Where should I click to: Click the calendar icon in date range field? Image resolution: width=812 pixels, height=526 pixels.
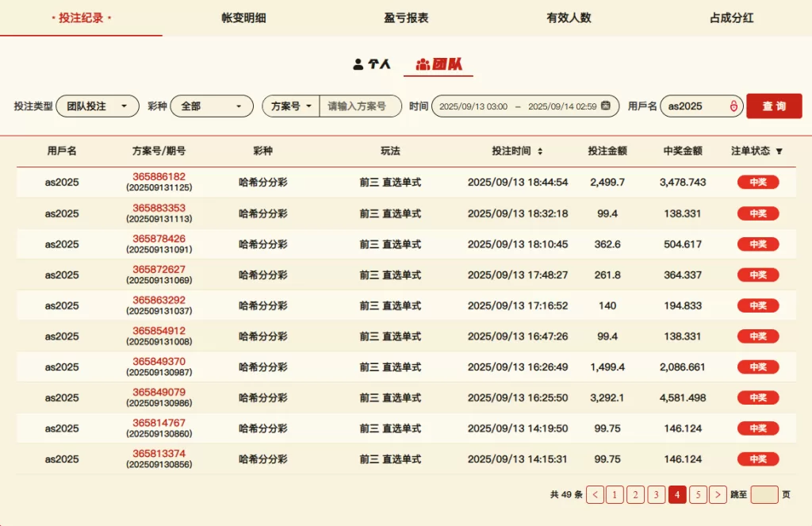pos(606,106)
